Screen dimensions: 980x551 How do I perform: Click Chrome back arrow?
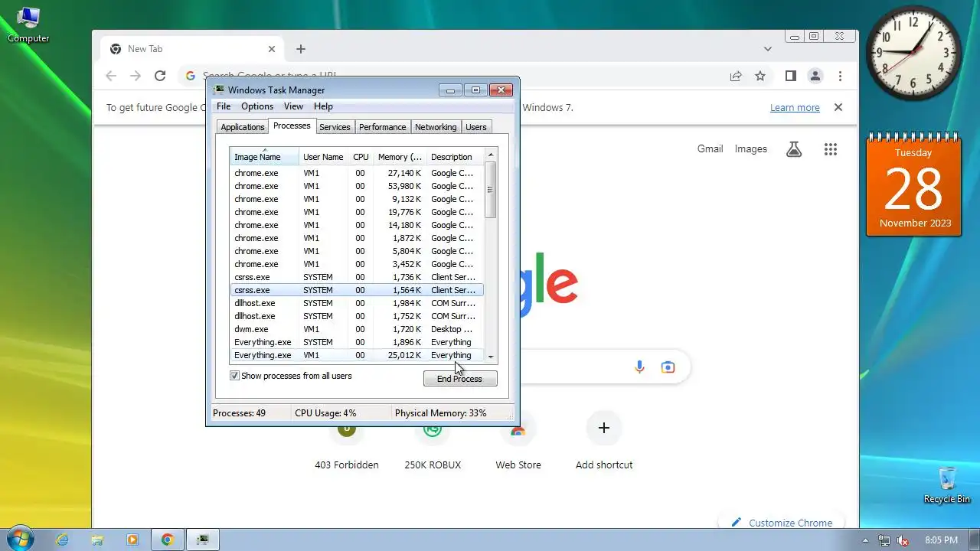111,76
